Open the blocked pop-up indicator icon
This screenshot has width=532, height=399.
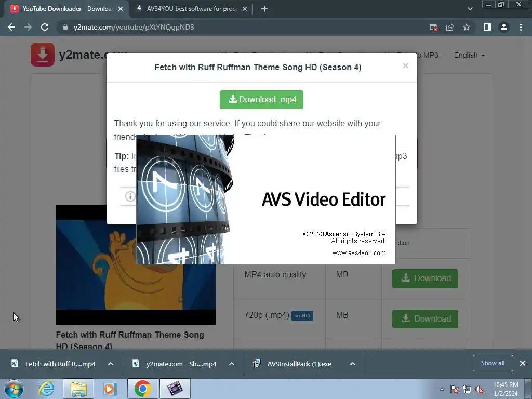(x=433, y=28)
